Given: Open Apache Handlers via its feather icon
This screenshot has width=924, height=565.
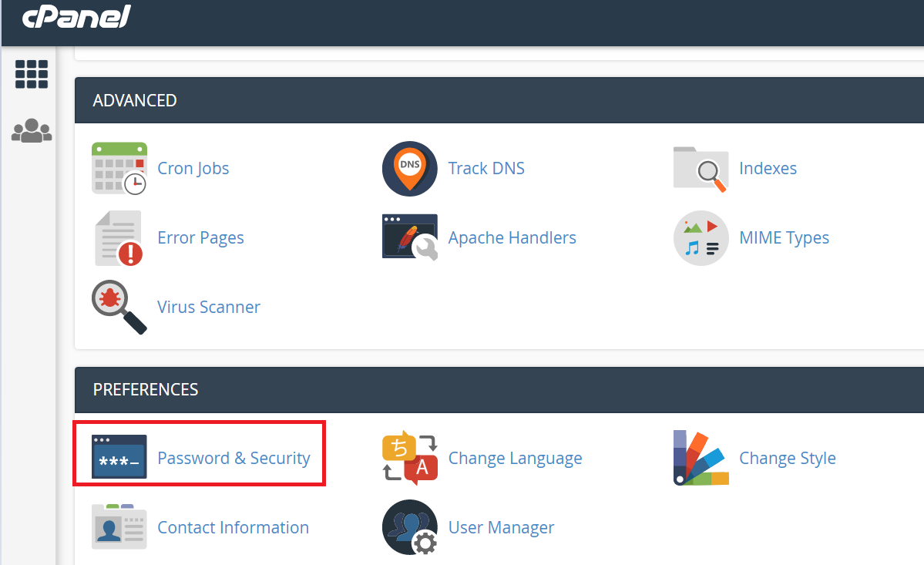Looking at the screenshot, I should [x=409, y=237].
